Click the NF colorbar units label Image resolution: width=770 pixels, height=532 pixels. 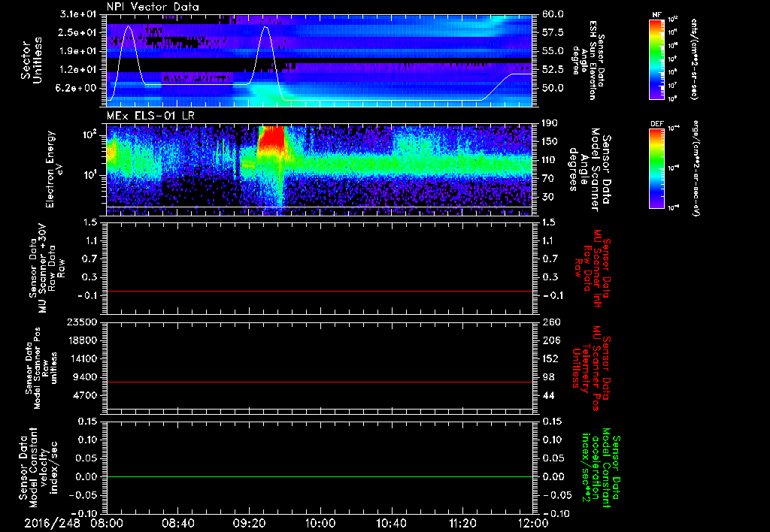click(x=694, y=59)
